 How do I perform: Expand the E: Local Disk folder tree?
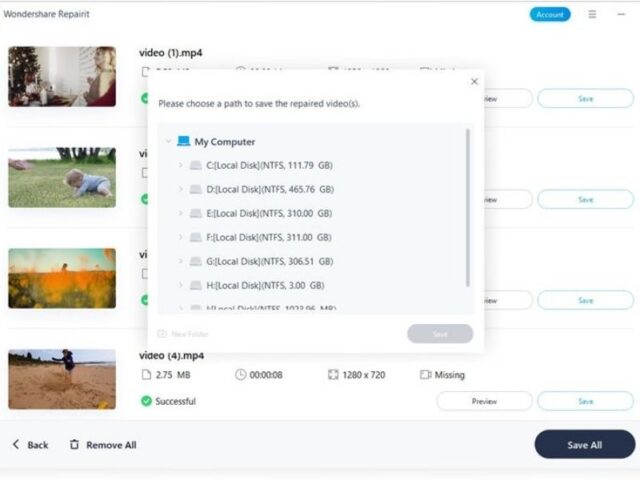pyautogui.click(x=180, y=213)
